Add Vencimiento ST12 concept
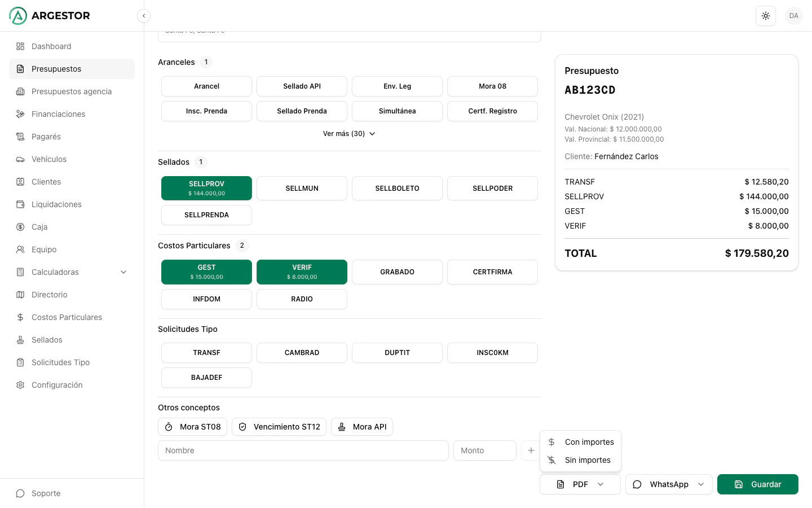Screen dimensions: 812x508 click(x=279, y=427)
